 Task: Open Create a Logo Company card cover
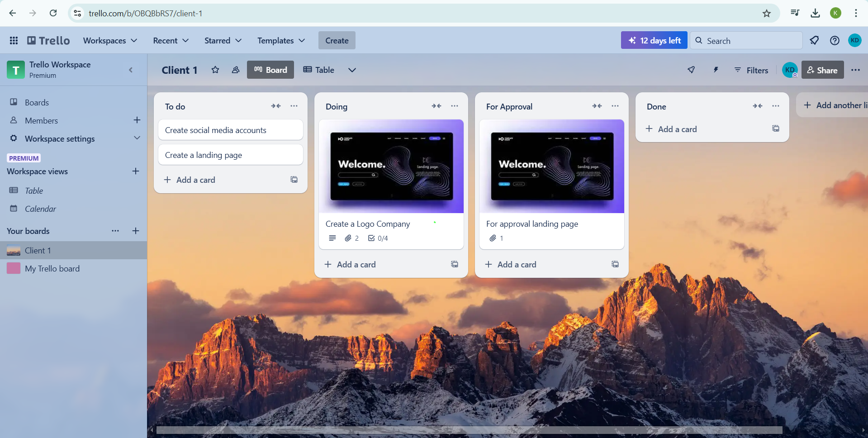[x=391, y=166]
